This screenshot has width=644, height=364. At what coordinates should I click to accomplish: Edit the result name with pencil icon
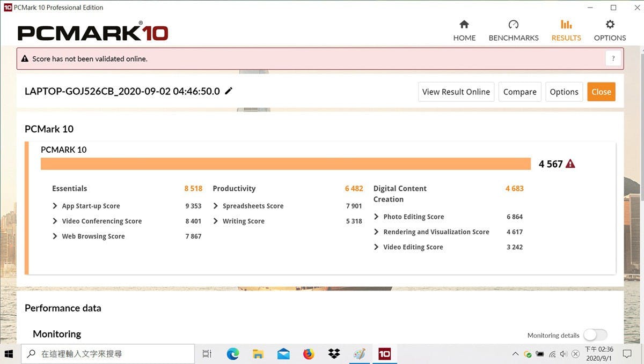pos(229,91)
